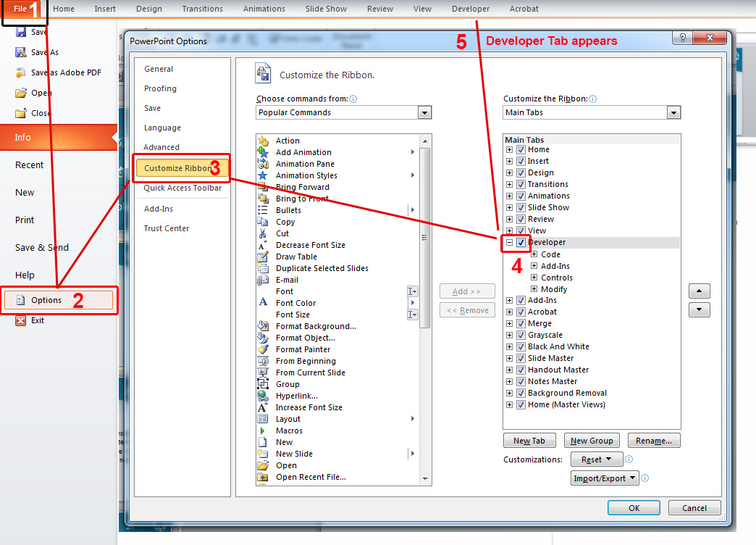This screenshot has width=756, height=545.
Task: Click the Save As icon in File menu
Action: [x=21, y=52]
